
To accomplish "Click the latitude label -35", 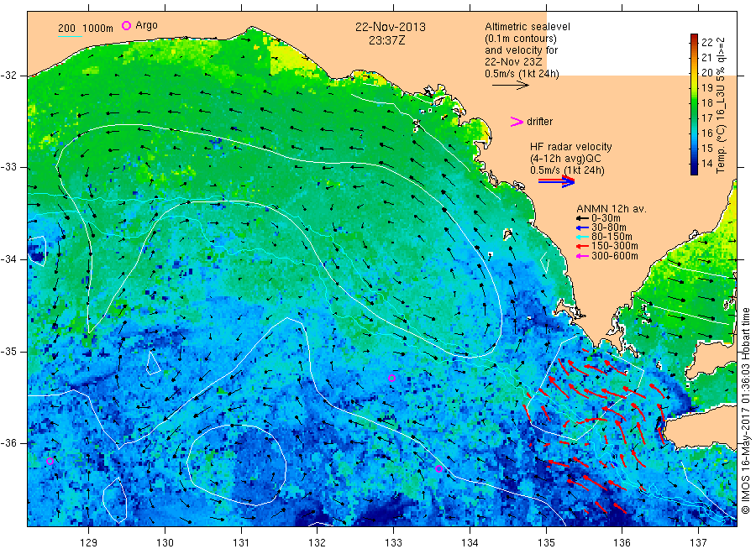I will point(11,351).
